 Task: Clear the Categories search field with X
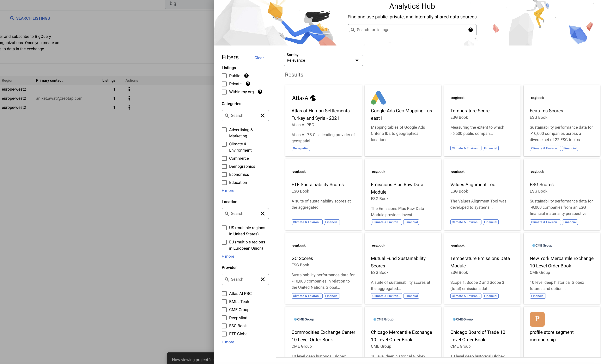263,115
